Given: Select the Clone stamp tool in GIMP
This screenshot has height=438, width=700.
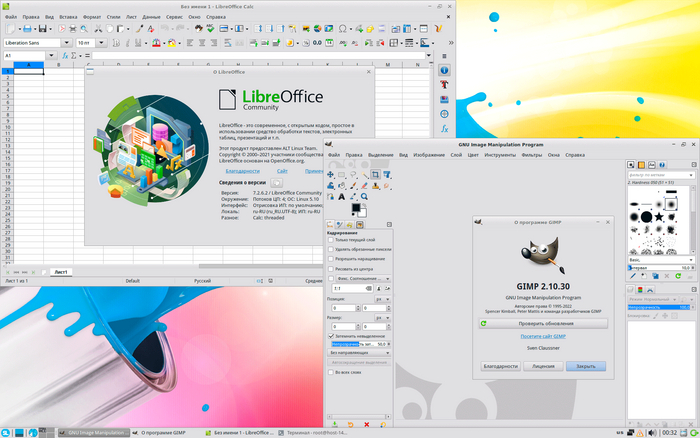Looking at the screenshot, I should pos(375,185).
